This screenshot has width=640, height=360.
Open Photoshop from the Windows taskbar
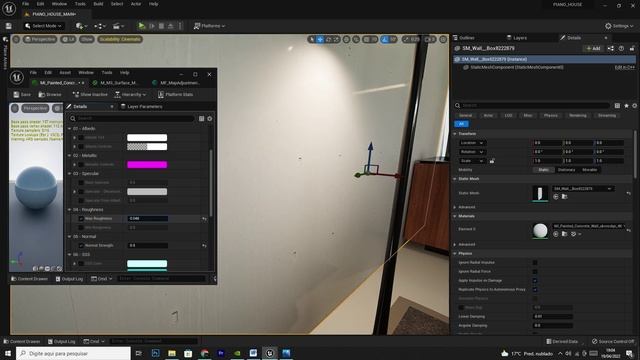click(x=156, y=353)
